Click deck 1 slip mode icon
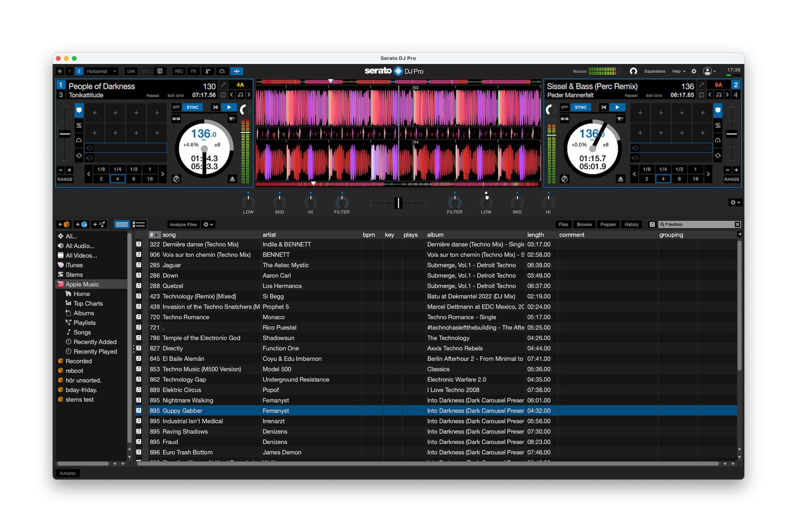797x532 pixels. pos(176,179)
